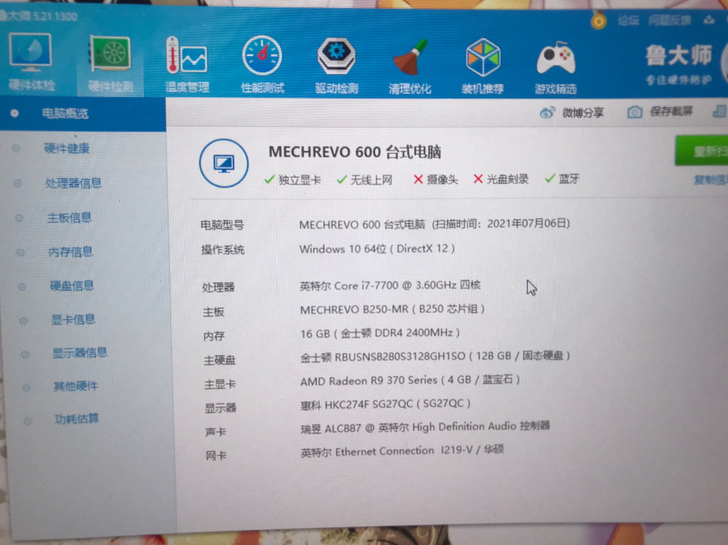Open 游戏精选 gamepad icon
The image size is (728, 545).
click(556, 58)
